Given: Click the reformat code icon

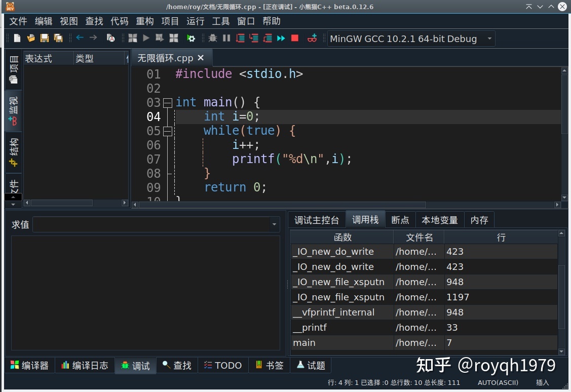Looking at the screenshot, I should click(110, 38).
